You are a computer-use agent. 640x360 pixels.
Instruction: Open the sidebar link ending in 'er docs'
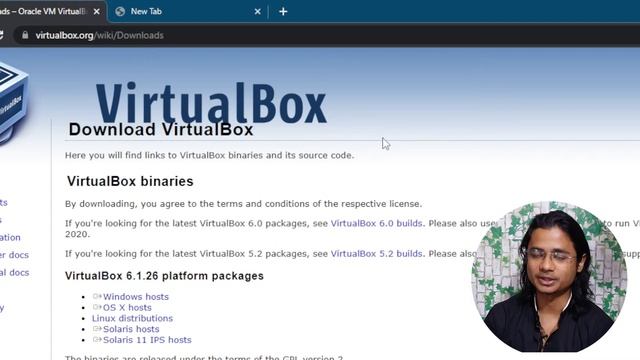click(x=14, y=255)
